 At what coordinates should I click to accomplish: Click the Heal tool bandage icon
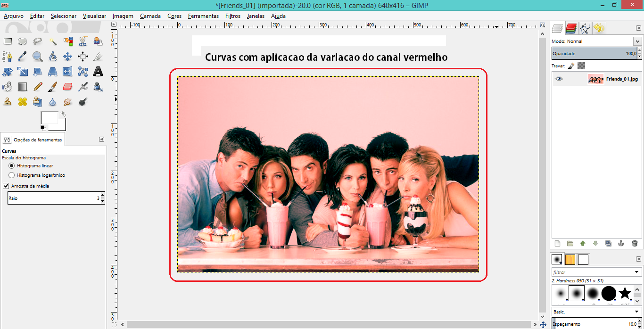[x=22, y=102]
